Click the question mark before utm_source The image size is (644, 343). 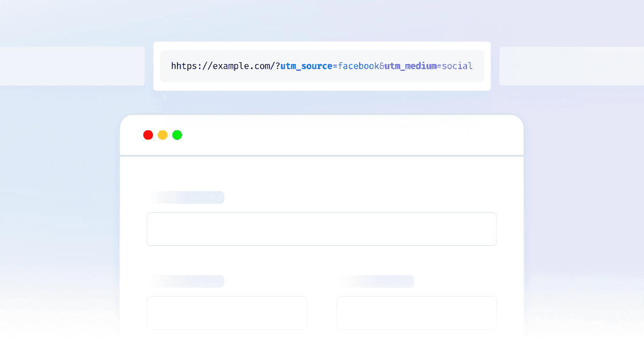[x=277, y=66]
